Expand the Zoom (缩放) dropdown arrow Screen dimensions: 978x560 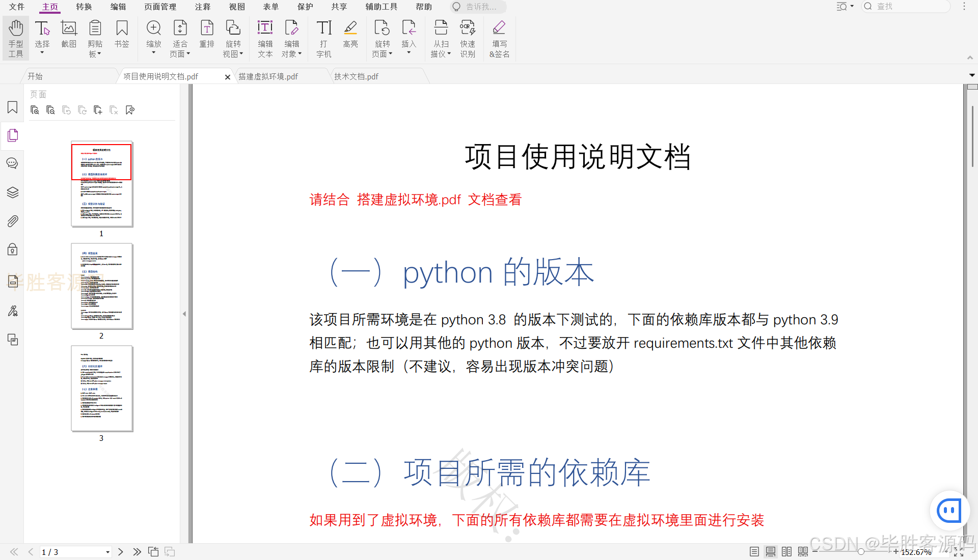(154, 53)
